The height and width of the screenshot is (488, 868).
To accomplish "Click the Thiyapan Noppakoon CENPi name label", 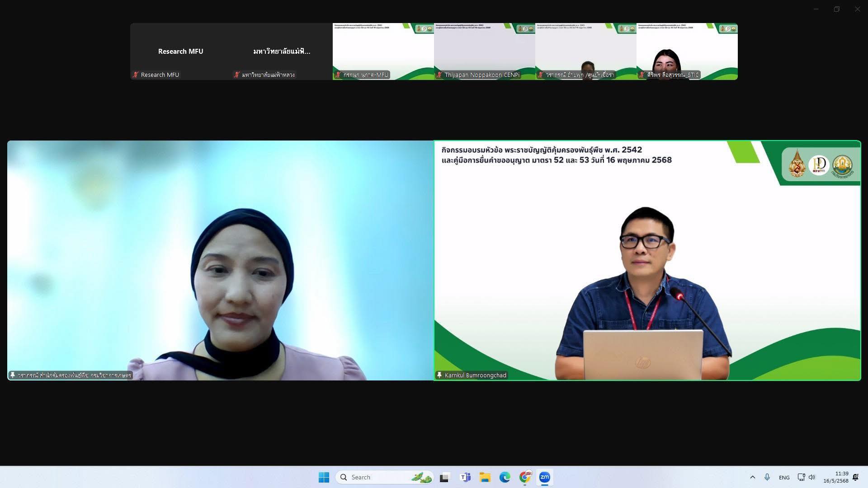I will [482, 75].
